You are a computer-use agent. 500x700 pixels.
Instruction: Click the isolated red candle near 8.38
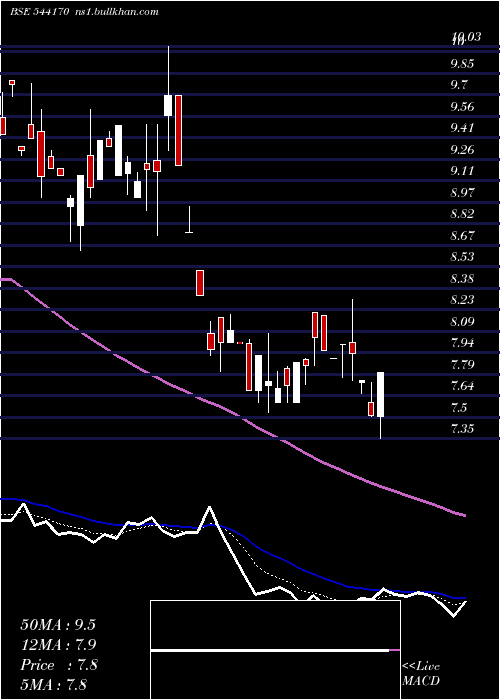(x=200, y=283)
